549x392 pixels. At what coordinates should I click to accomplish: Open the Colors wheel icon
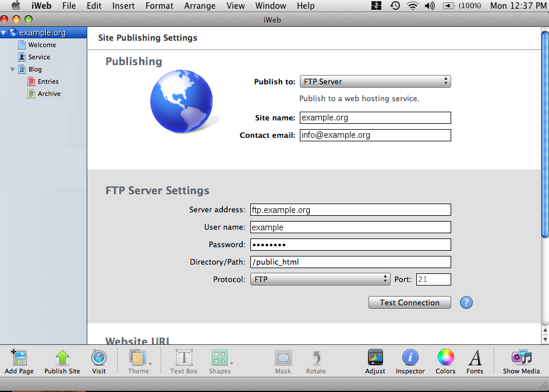(x=445, y=357)
